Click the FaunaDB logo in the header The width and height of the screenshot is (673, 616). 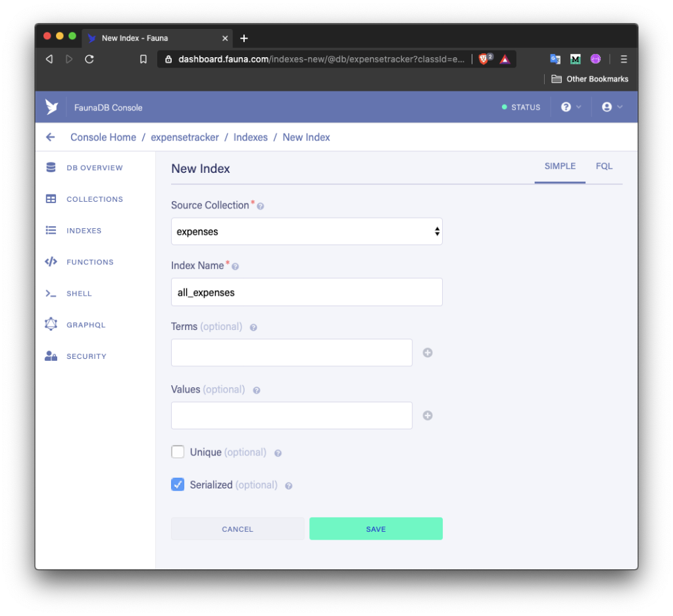pos(51,107)
